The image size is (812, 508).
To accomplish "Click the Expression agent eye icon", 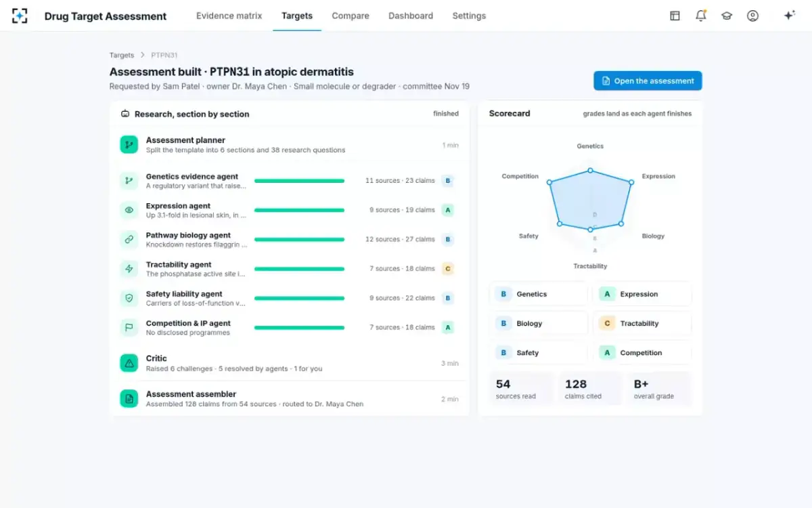I will (129, 210).
